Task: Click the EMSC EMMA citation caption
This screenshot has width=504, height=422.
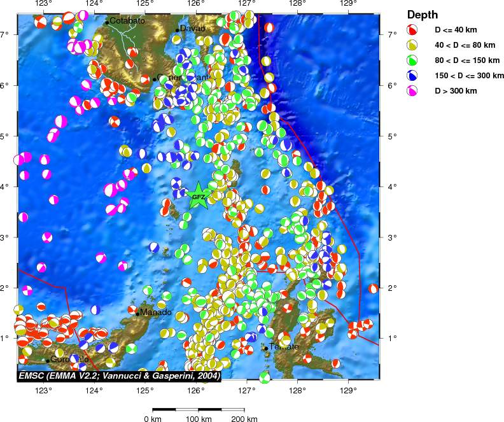Action: [x=119, y=376]
